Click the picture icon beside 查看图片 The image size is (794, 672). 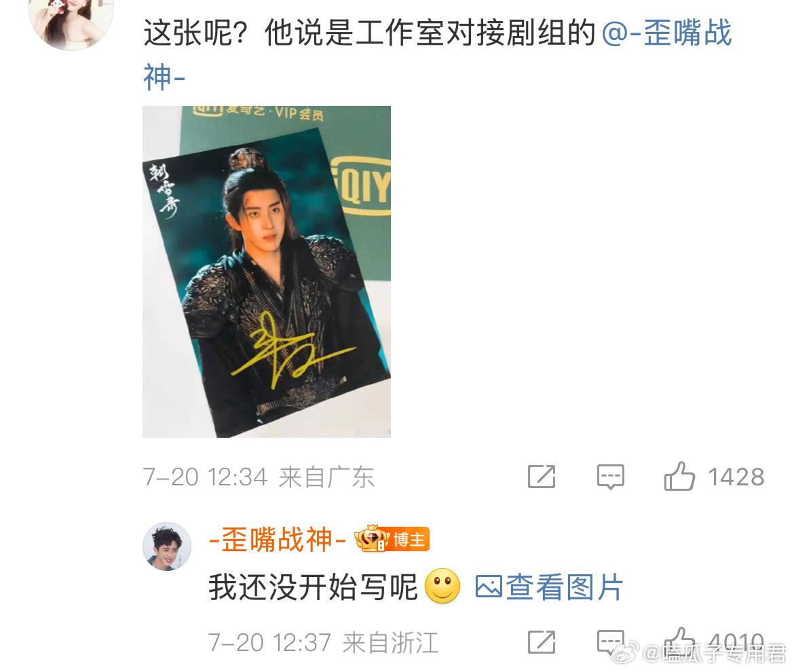[489, 587]
